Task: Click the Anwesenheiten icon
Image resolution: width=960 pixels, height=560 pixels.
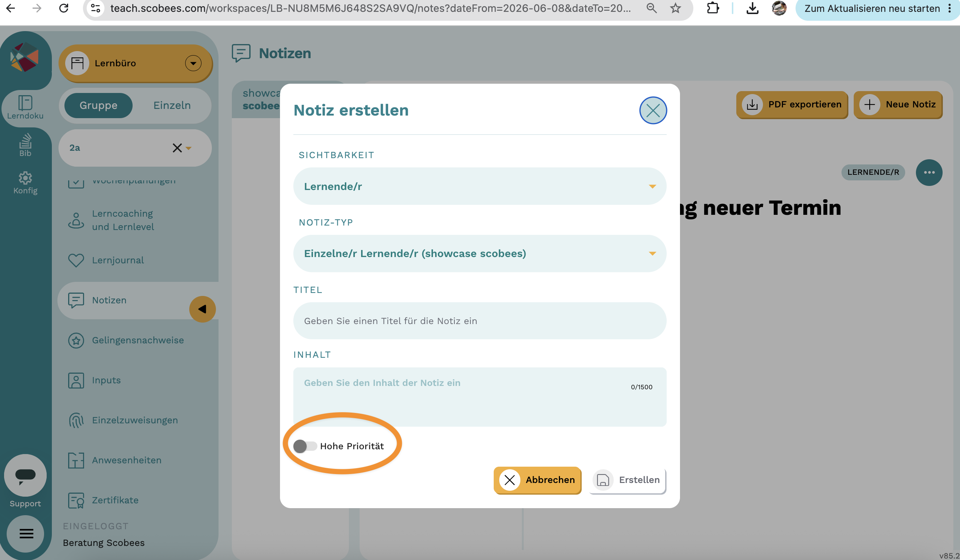Action: tap(76, 460)
